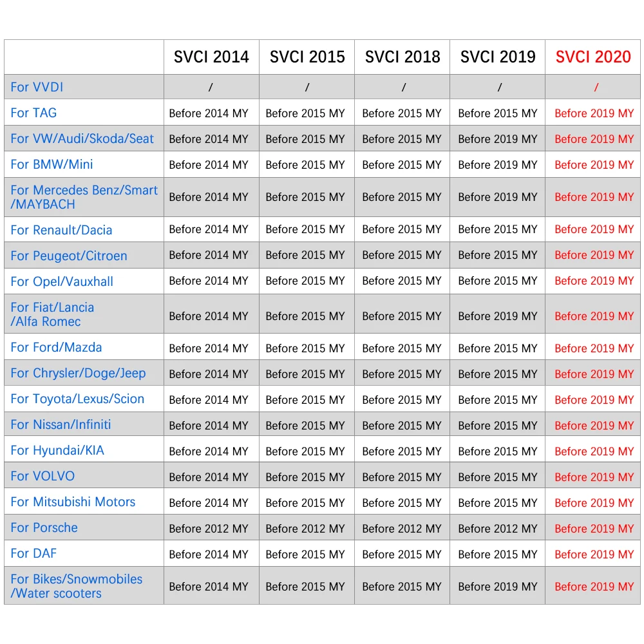The image size is (644, 644).
Task: Click the For BMW/Mini row label
Action: [52, 164]
